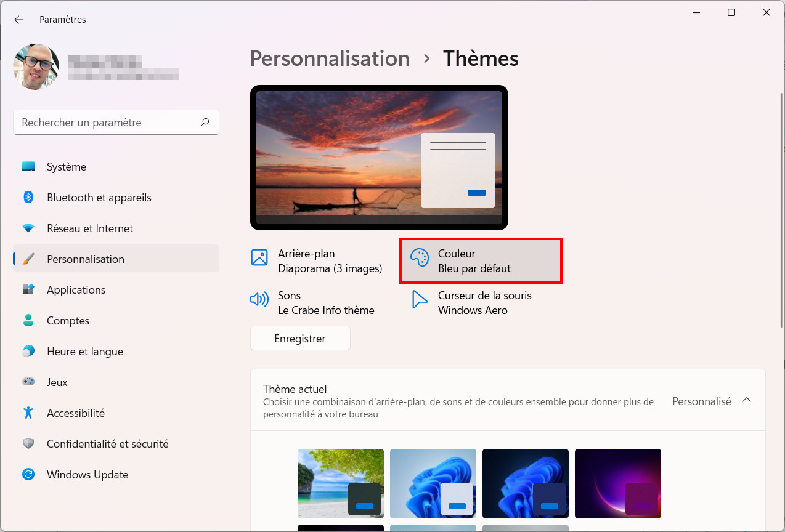
Task: Click the back arrow icon
Action: [x=19, y=20]
